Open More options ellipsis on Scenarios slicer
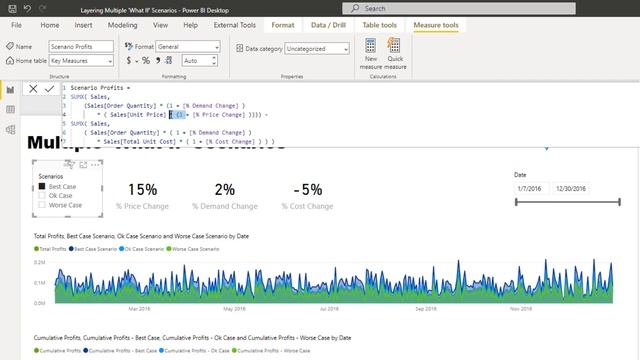The height and width of the screenshot is (360, 640). click(x=95, y=164)
